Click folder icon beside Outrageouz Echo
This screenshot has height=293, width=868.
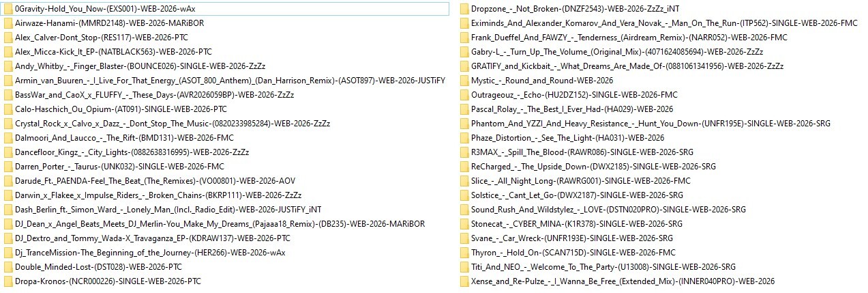(464, 95)
